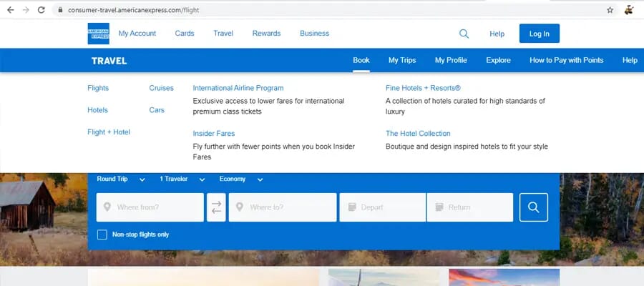Click the location pin in Where to

[240, 207]
